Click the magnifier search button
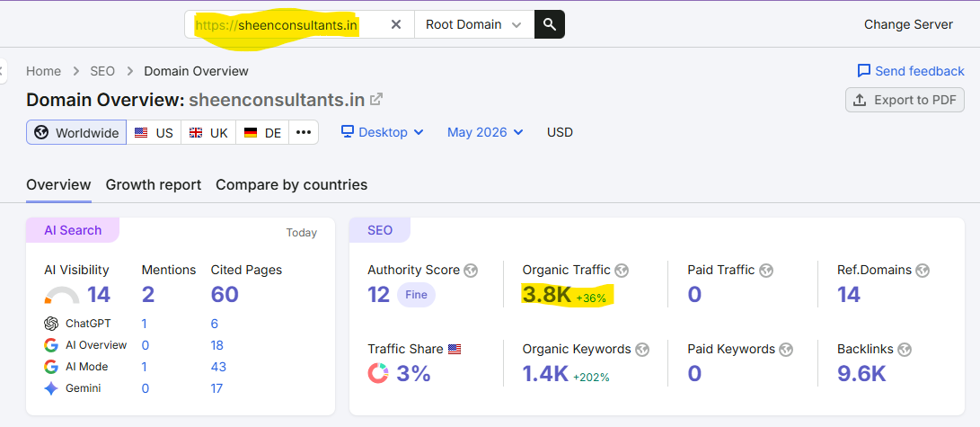 coord(550,24)
